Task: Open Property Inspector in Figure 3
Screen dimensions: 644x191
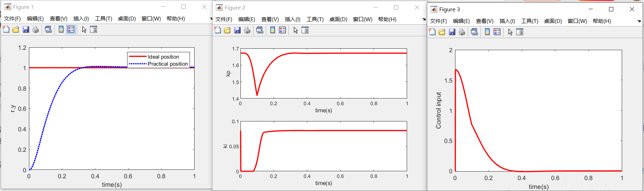Action: tap(520, 32)
